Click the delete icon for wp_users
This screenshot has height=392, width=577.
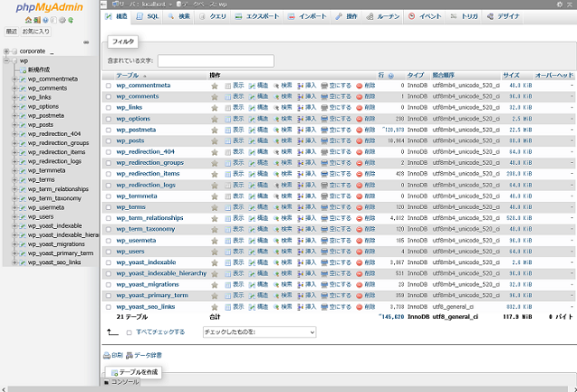click(x=359, y=251)
